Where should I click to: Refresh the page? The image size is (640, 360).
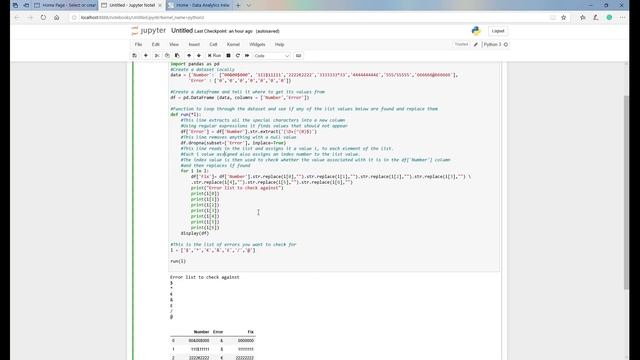click(x=43, y=18)
